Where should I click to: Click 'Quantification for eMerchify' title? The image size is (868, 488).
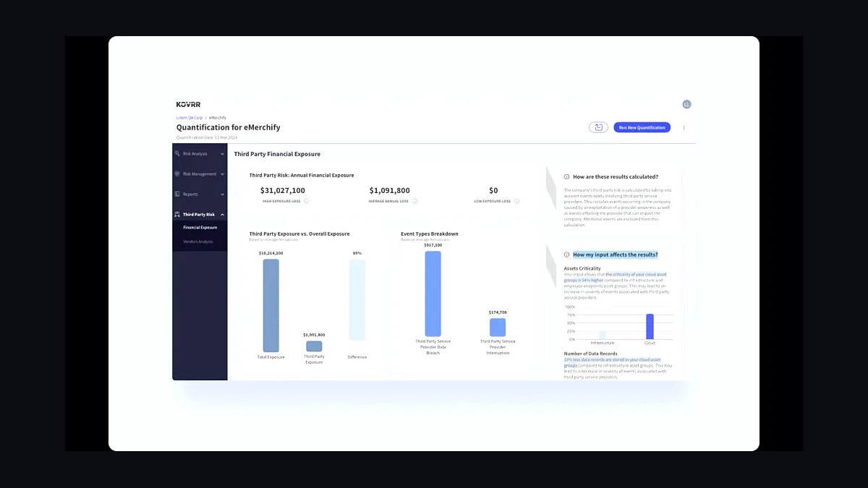point(229,127)
